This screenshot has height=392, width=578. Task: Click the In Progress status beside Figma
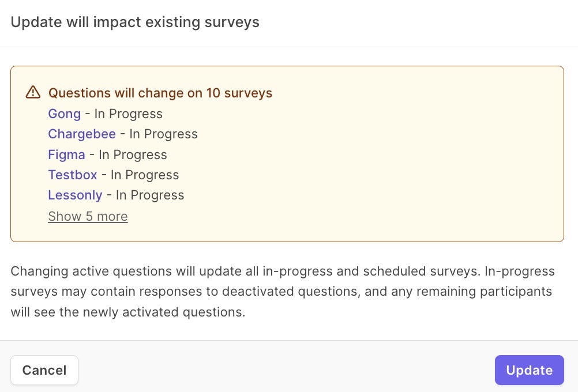tap(133, 154)
